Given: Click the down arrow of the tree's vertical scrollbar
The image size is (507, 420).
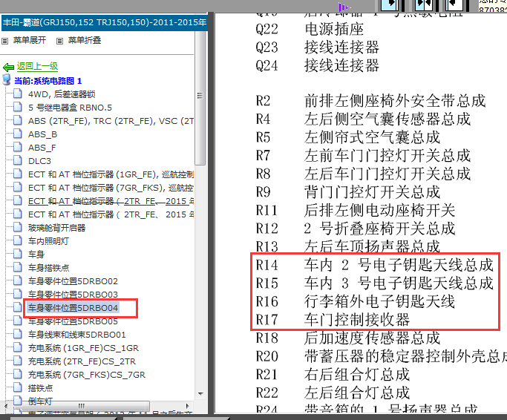Looking at the screenshot, I should 200,394.
